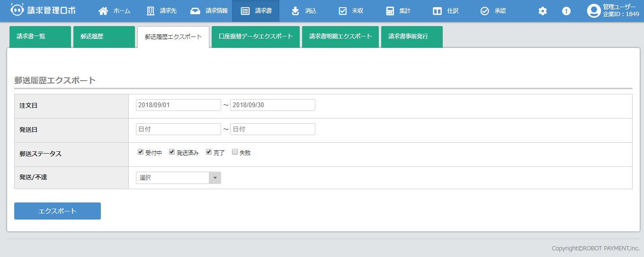Click the inbox tray icon for 請求情報
The width and height of the screenshot is (644, 257).
point(195,11)
